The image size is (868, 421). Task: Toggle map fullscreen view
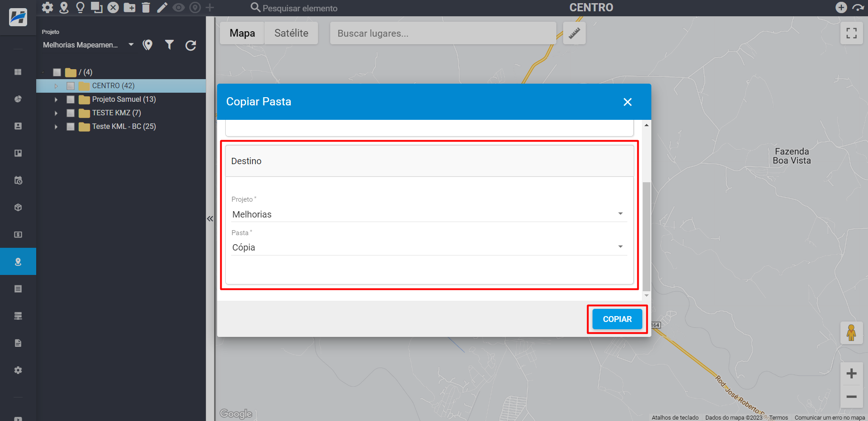click(851, 33)
